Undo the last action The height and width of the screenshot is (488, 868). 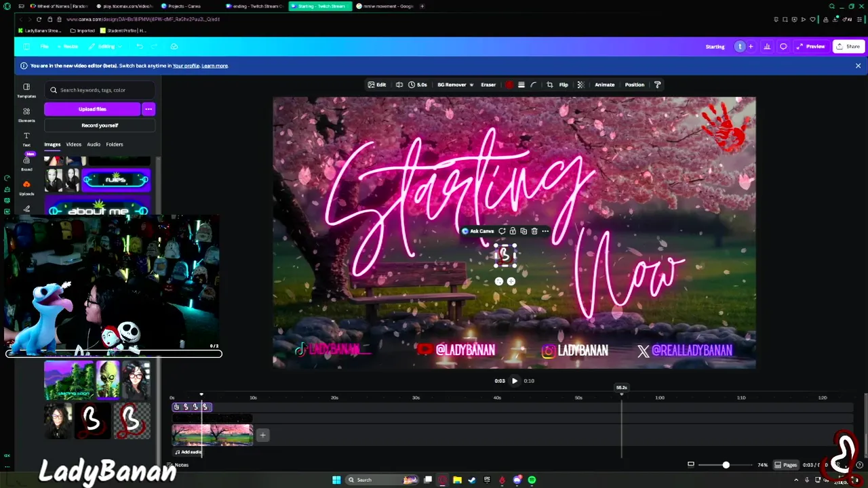click(139, 47)
